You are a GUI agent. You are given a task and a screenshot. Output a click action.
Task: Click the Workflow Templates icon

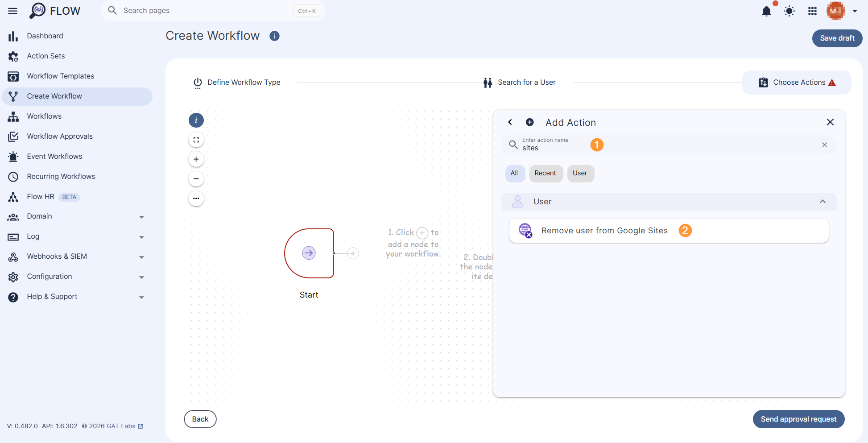point(13,76)
